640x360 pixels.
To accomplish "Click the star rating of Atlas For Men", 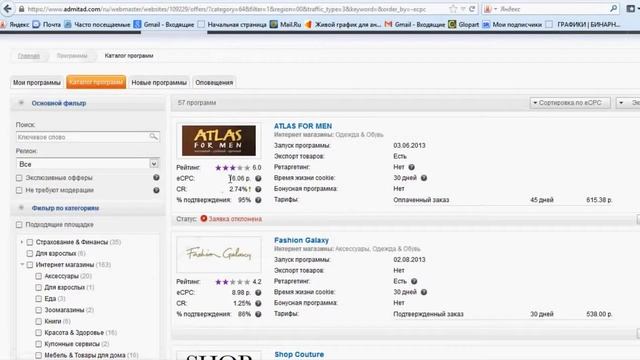I will point(232,168).
